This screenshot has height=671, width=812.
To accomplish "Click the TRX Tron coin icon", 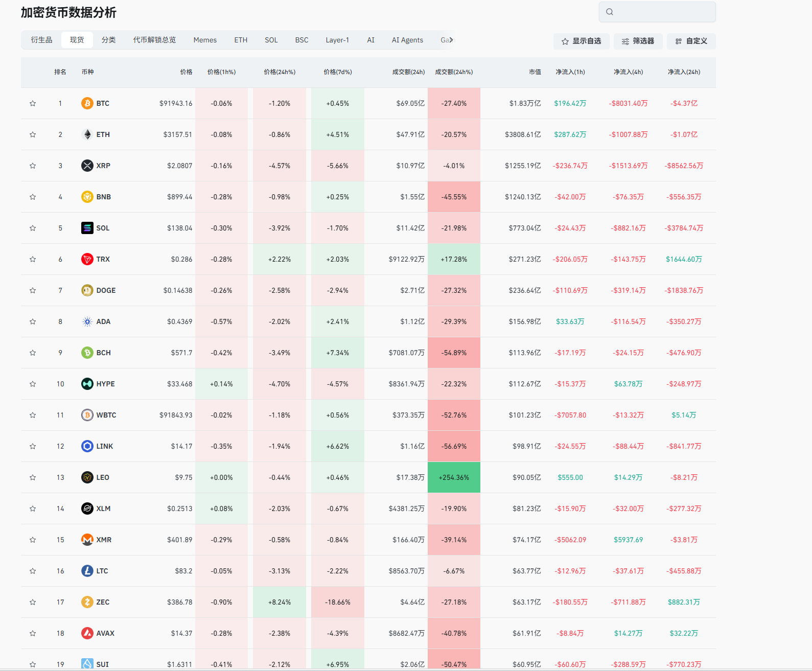I will [x=87, y=259].
